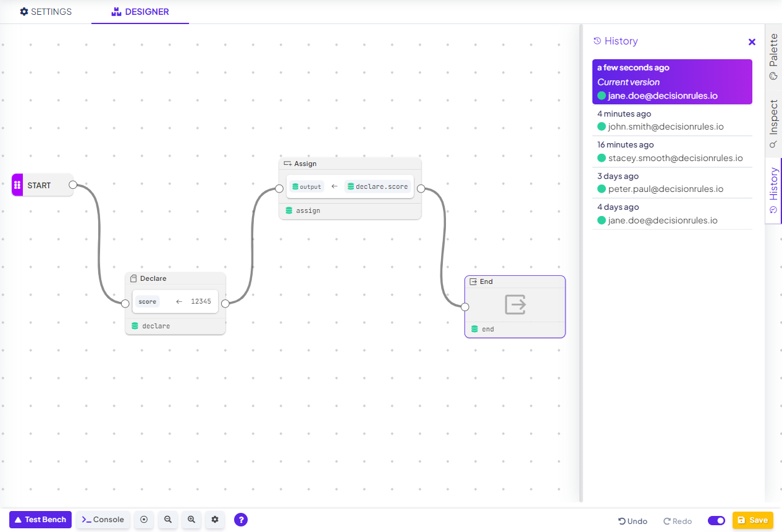782x532 pixels.
Task: Click the score variable in Declare node
Action: (x=148, y=302)
